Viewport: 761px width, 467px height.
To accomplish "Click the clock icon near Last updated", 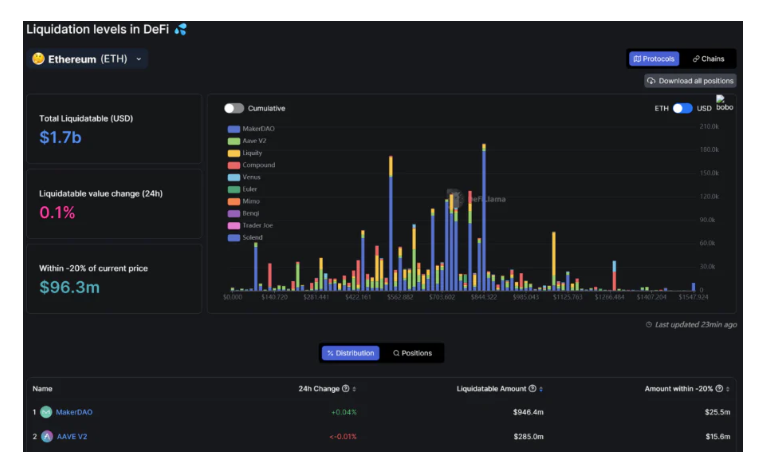I will coord(649,324).
